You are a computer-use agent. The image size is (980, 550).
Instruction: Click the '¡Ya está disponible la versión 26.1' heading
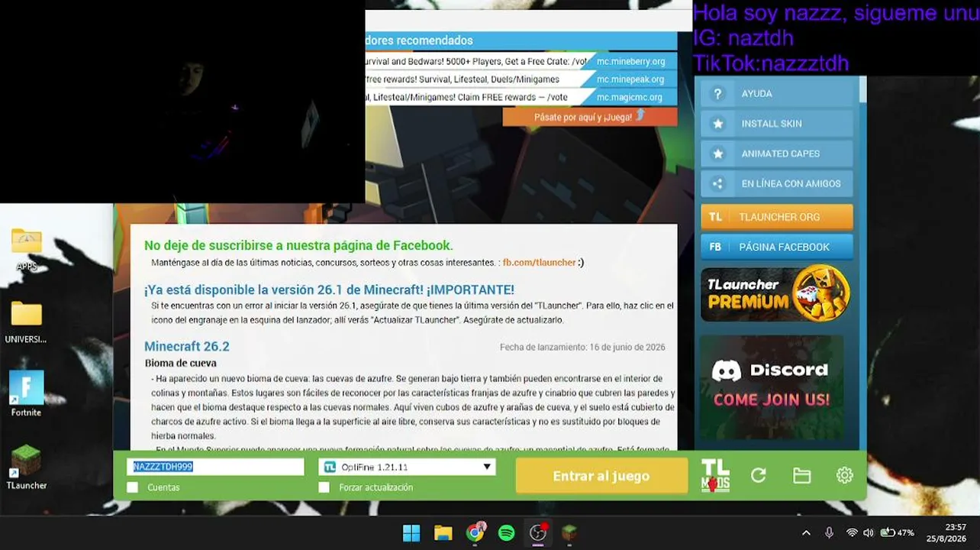(x=329, y=290)
